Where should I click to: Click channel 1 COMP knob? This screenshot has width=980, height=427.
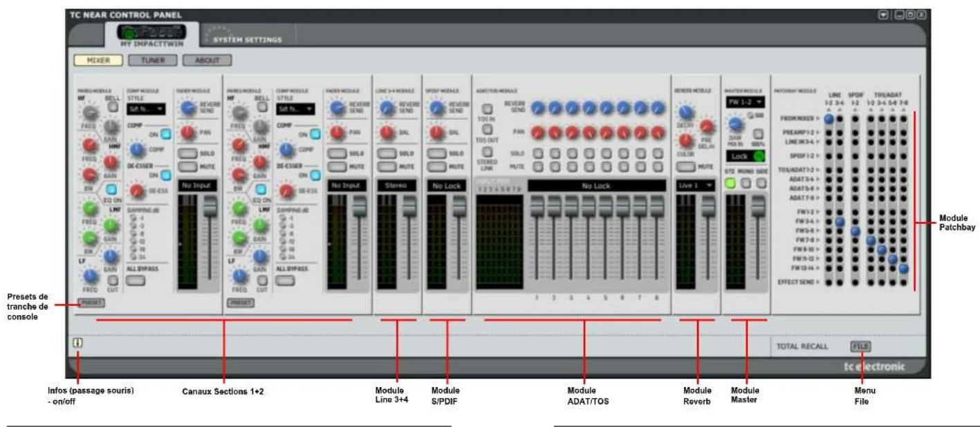coord(138,149)
